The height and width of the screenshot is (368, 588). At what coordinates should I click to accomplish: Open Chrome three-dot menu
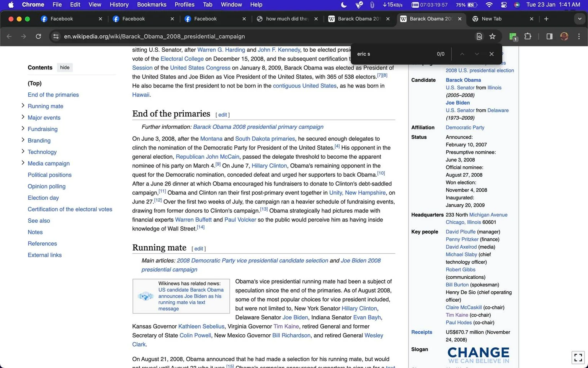pos(579,36)
